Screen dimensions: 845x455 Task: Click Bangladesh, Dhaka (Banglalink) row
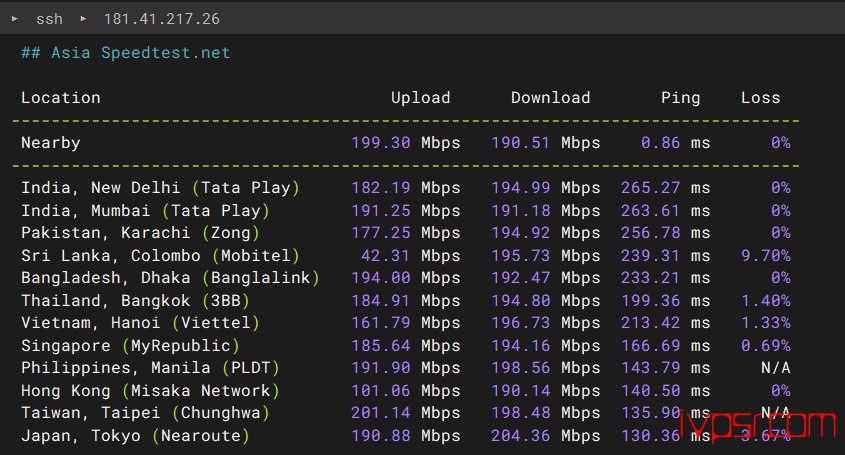click(x=406, y=278)
